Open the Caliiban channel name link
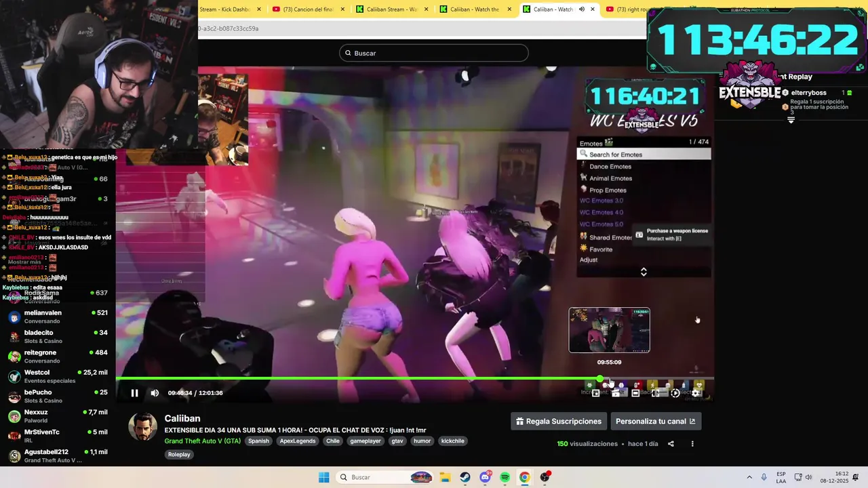 182,419
